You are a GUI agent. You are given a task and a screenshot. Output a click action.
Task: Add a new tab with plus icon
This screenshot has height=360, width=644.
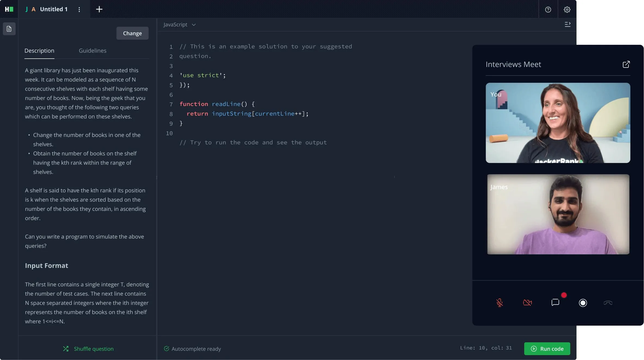(99, 9)
